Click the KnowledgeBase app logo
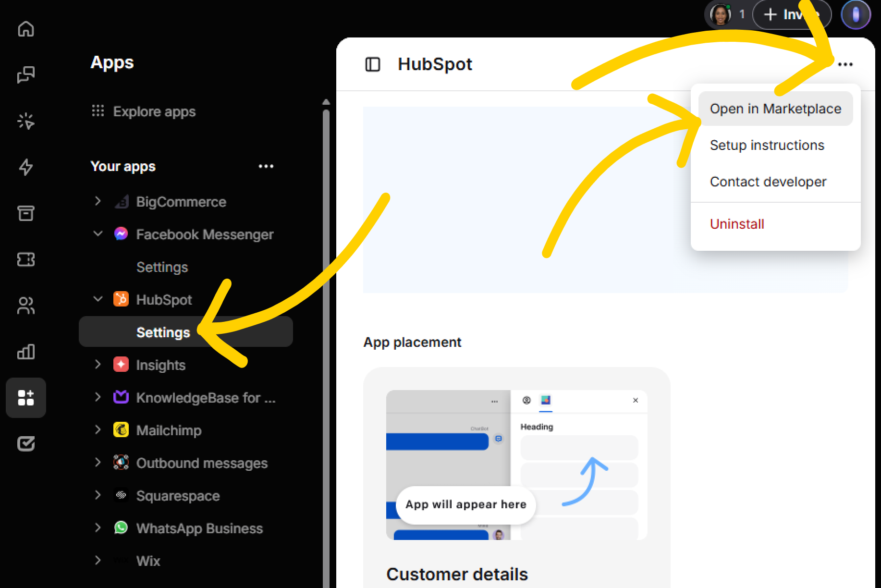881x588 pixels. [121, 397]
